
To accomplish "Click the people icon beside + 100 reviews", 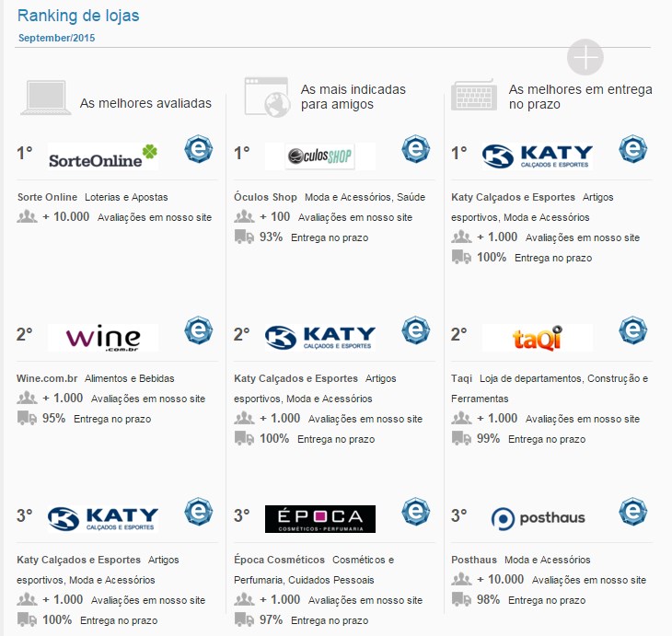I will (x=244, y=216).
